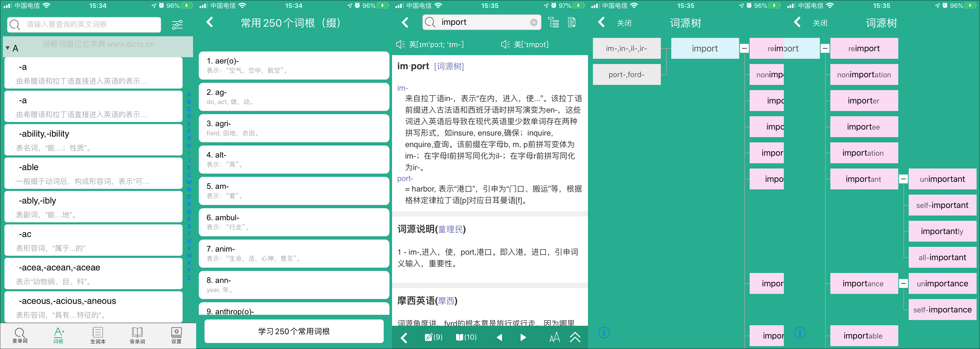Open filter settings icon beside search field

click(177, 25)
